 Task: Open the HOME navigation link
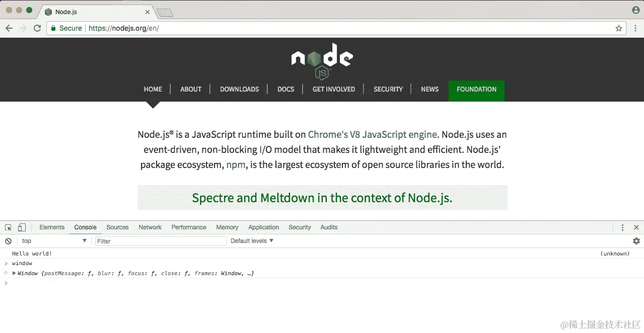[x=153, y=90]
